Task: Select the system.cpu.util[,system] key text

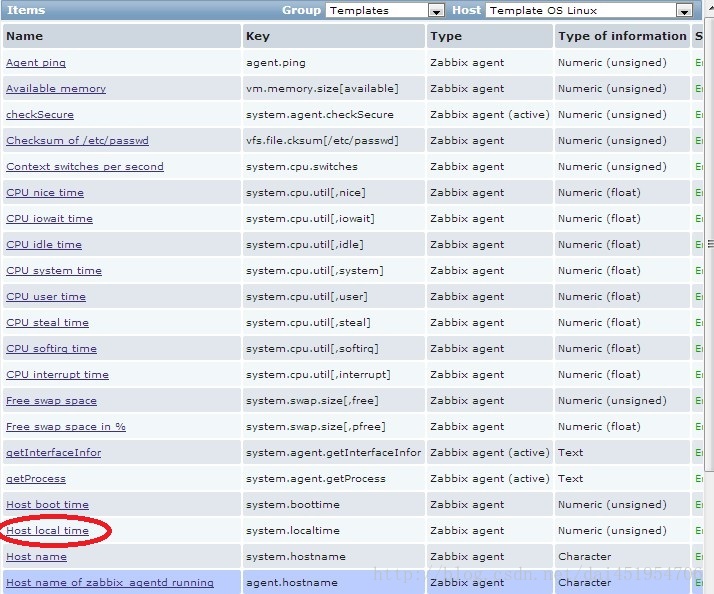Action: coord(315,270)
